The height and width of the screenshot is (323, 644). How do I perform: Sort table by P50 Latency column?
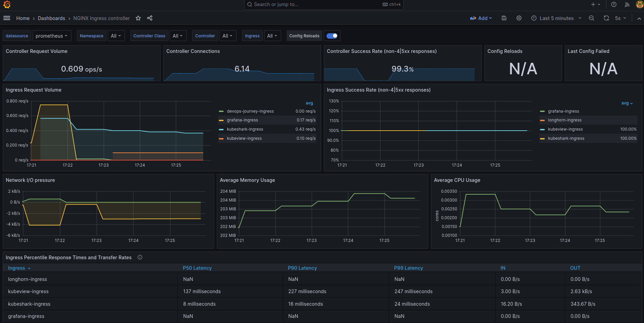tap(197, 268)
